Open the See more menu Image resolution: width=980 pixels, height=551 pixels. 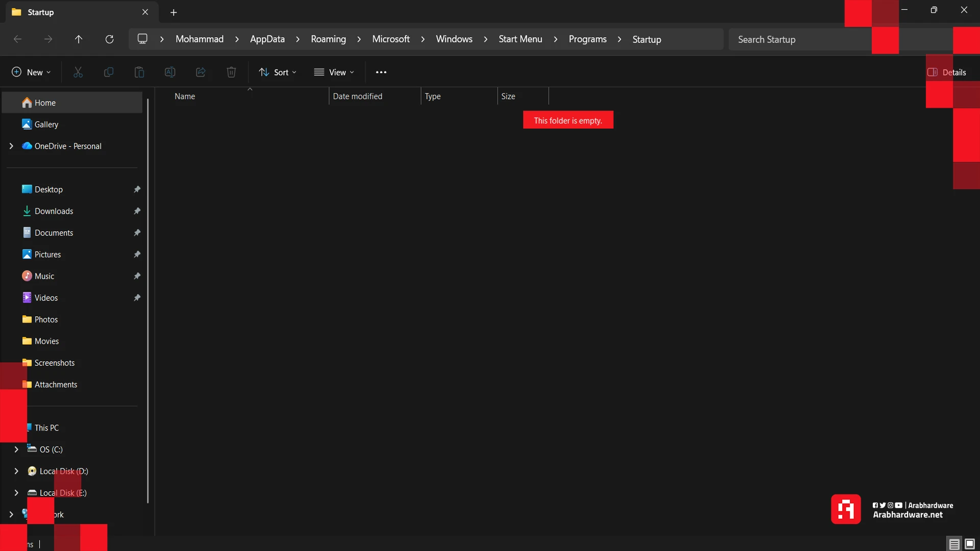(x=381, y=72)
